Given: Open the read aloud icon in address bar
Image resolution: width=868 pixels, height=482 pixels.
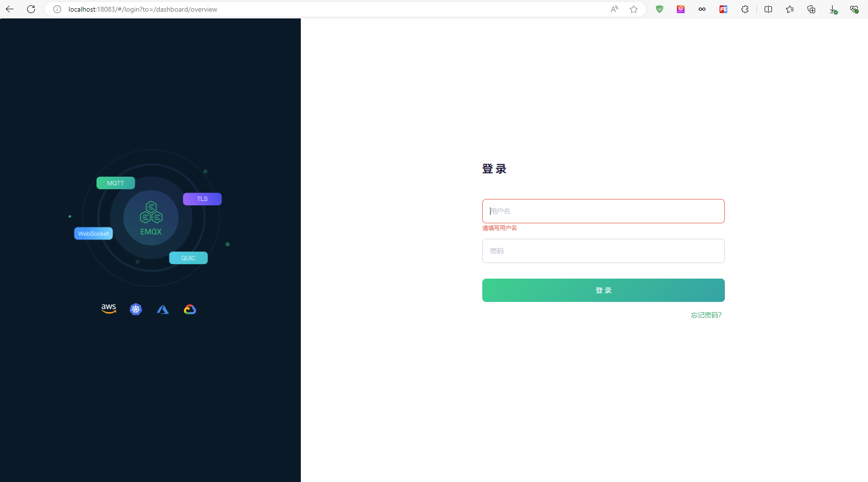Looking at the screenshot, I should pos(614,9).
